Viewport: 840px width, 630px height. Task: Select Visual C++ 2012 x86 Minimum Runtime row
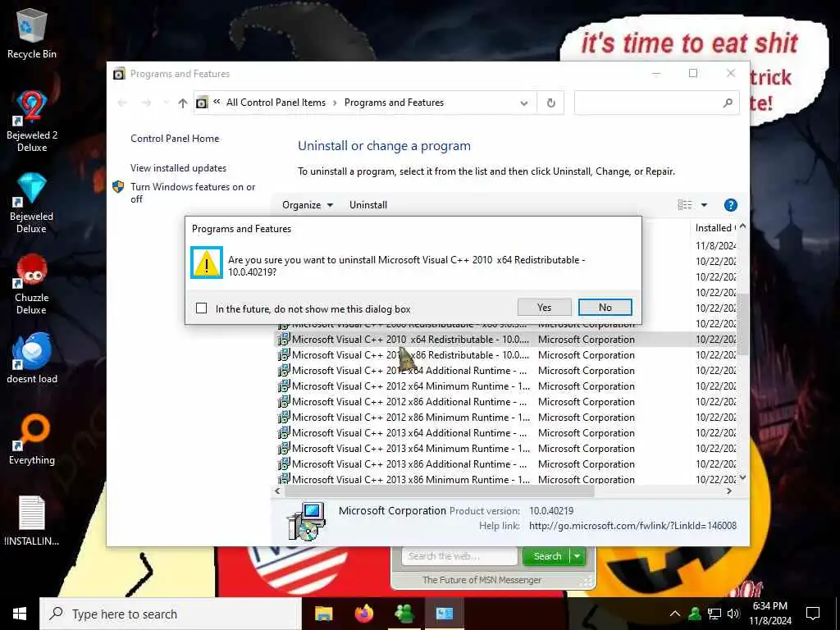[505, 418]
